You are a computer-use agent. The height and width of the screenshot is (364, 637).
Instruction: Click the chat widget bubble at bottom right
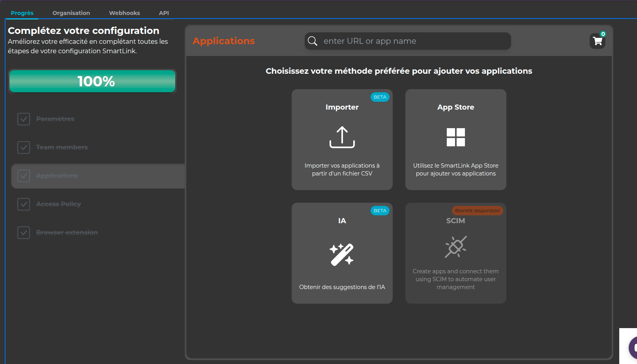633,347
